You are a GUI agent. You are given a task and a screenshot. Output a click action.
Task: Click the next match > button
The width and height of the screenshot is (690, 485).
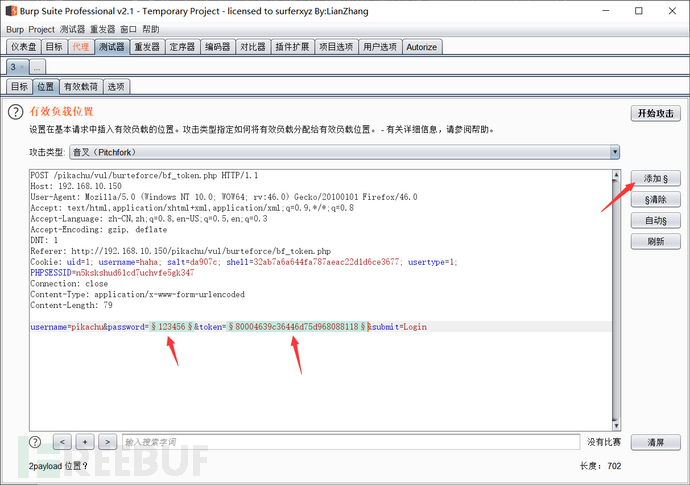pos(107,441)
